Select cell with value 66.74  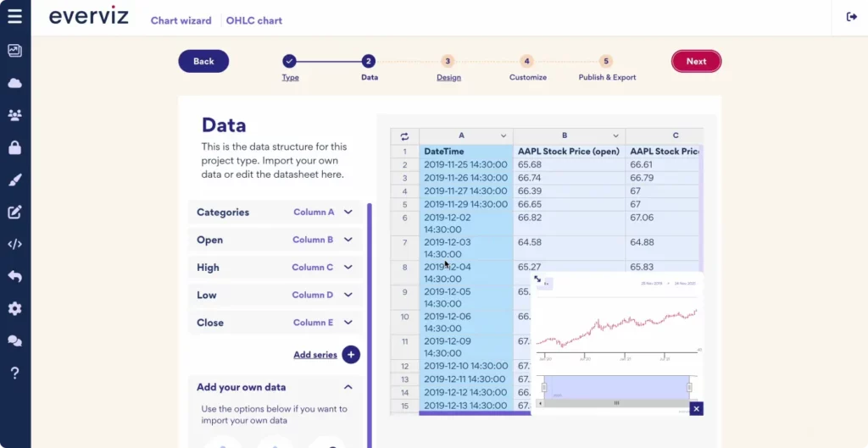pos(569,178)
